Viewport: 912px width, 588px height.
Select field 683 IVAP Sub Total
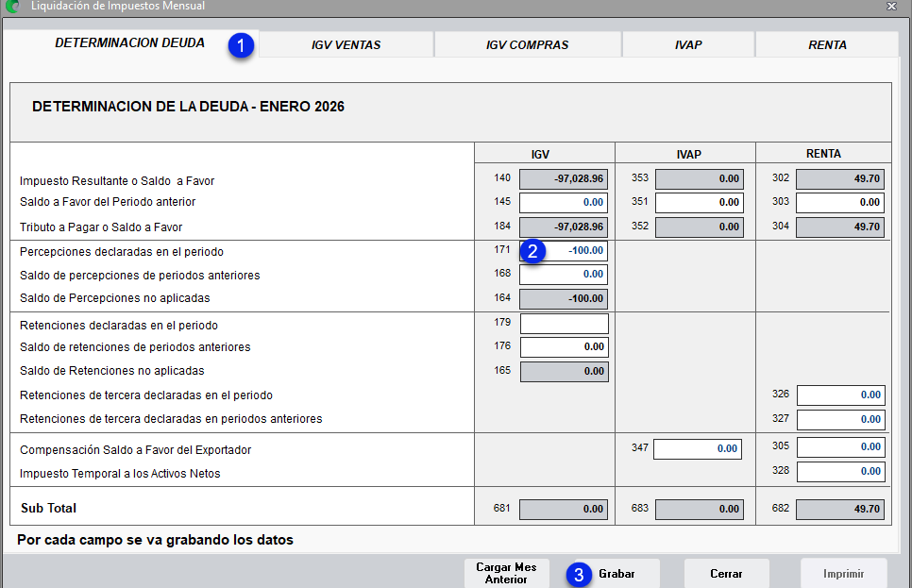pos(700,510)
